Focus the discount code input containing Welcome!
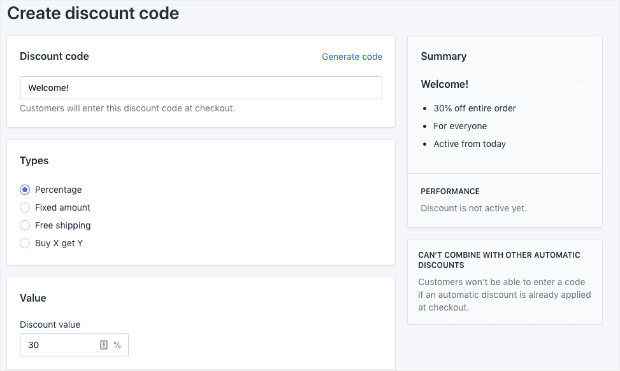 pyautogui.click(x=201, y=88)
